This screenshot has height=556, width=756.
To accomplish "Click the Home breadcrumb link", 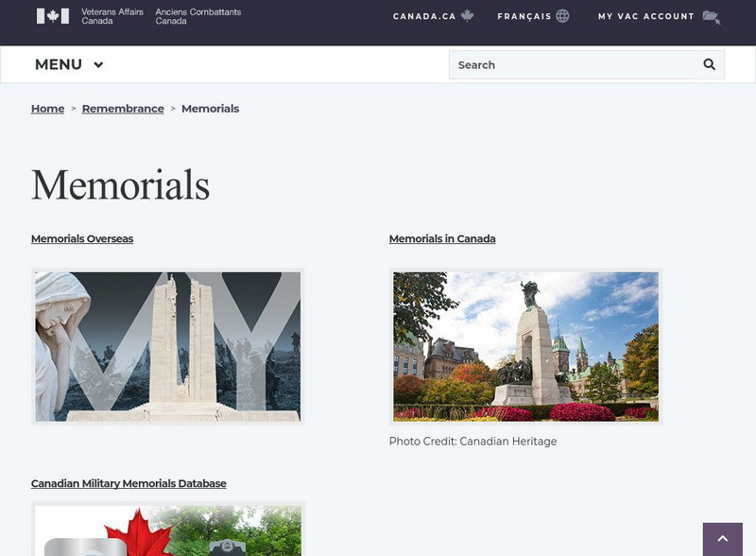I will coord(47,109).
